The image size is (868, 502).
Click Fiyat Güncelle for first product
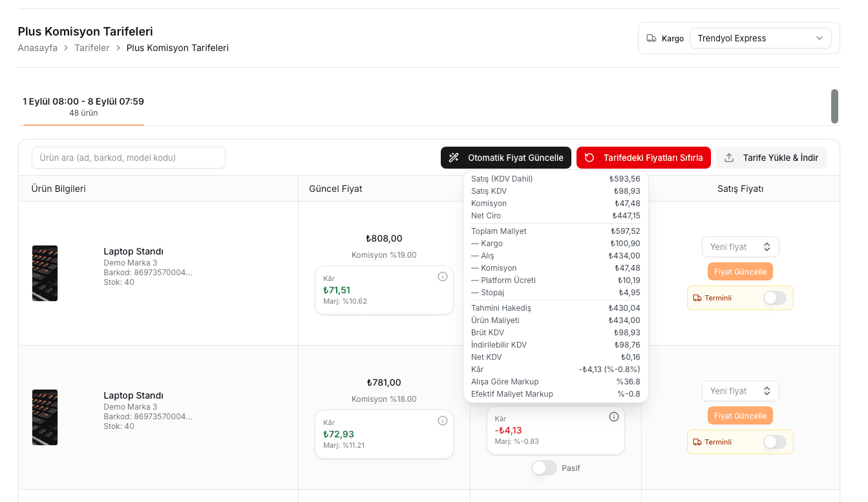click(x=740, y=271)
